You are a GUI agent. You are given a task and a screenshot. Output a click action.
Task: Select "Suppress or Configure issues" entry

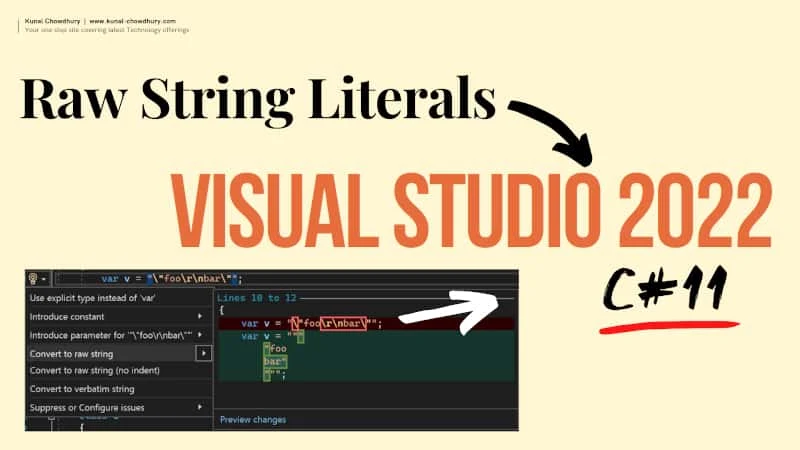(x=87, y=408)
